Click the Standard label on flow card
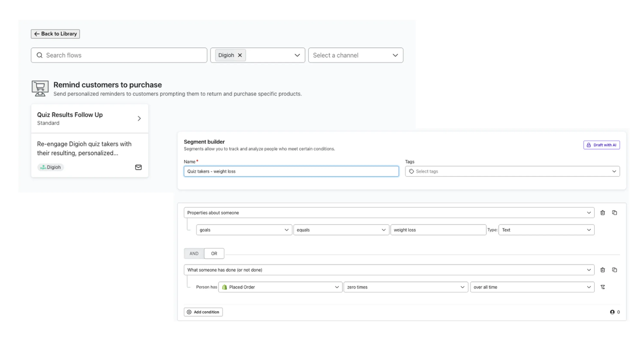Screen dimensions: 644x343 pos(48,123)
